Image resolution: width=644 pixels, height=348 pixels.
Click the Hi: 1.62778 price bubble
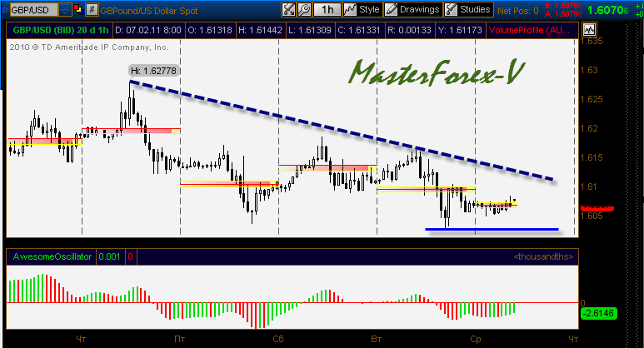(x=153, y=71)
